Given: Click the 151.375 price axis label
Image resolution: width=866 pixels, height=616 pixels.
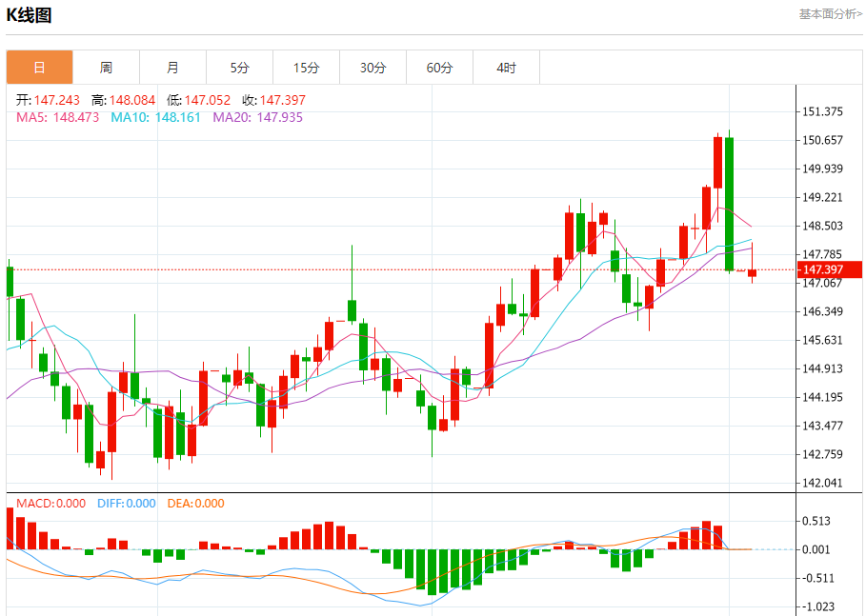Looking at the screenshot, I should 822,111.
